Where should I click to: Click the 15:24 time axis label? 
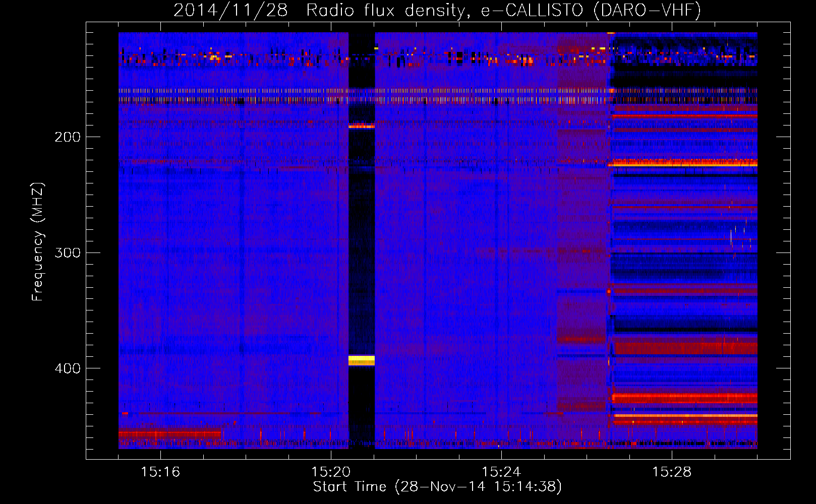tap(501, 472)
